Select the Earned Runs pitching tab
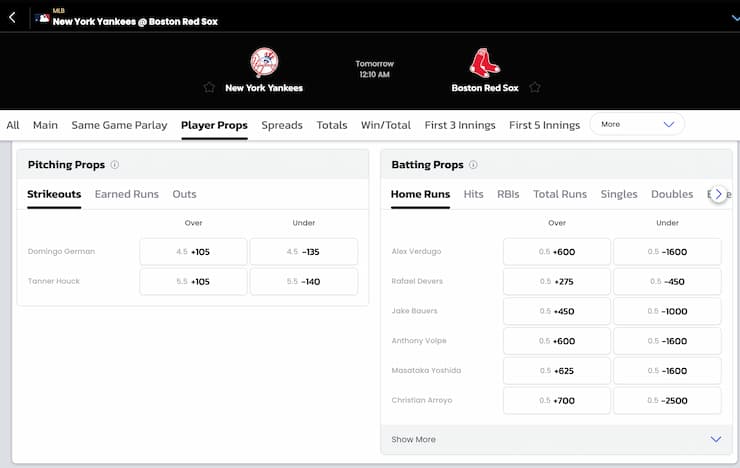 pyautogui.click(x=126, y=194)
